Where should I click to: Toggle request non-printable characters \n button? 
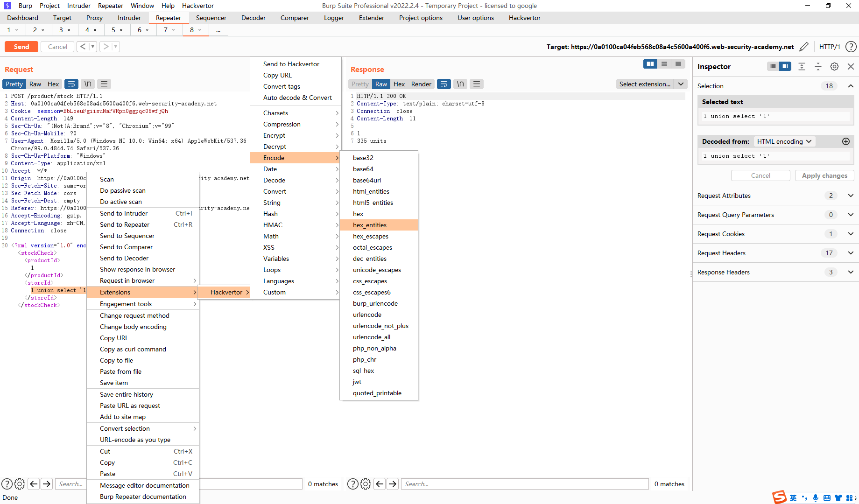pos(88,84)
